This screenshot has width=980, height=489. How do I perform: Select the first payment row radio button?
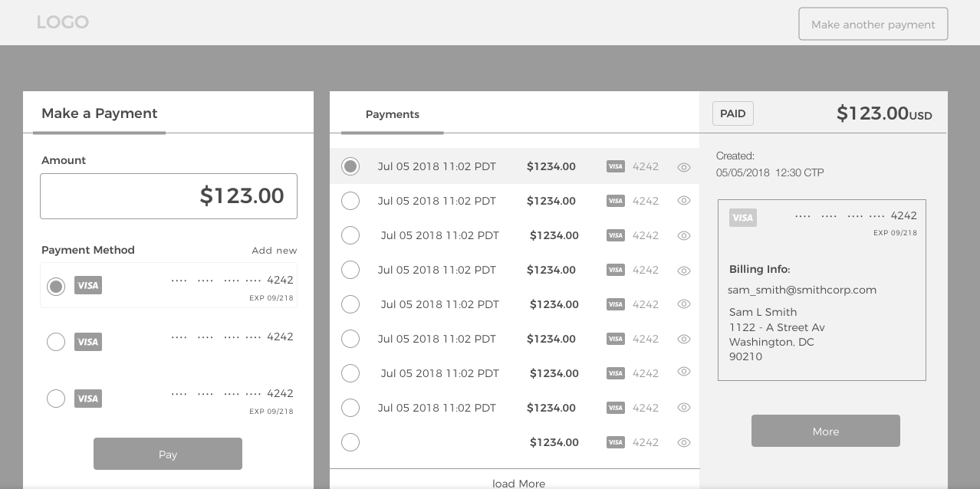[x=350, y=166]
